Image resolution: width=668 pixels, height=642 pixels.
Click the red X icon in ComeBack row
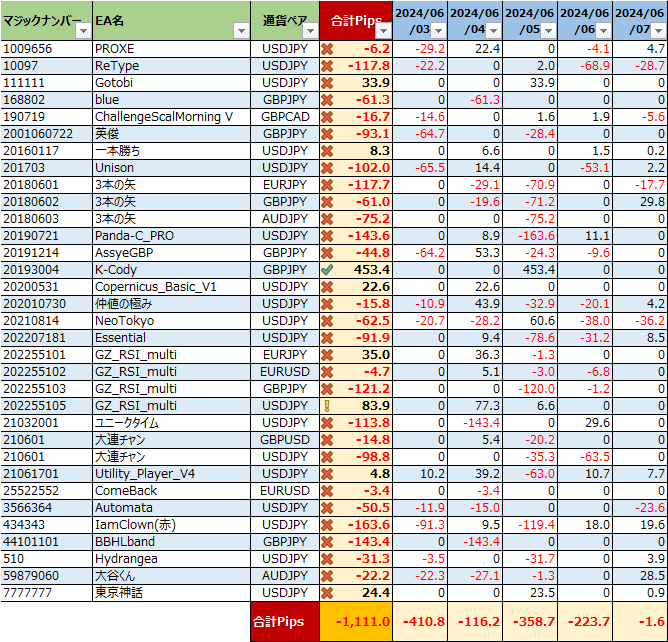point(327,491)
